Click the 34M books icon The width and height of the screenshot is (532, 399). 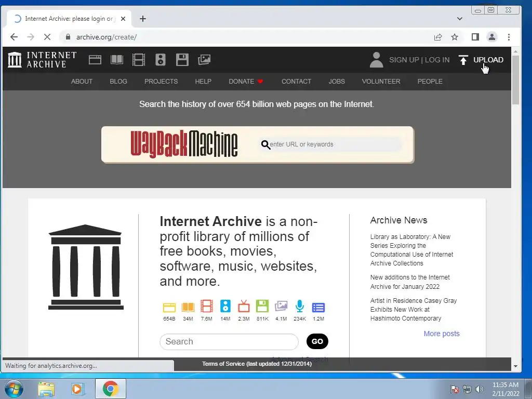(188, 307)
